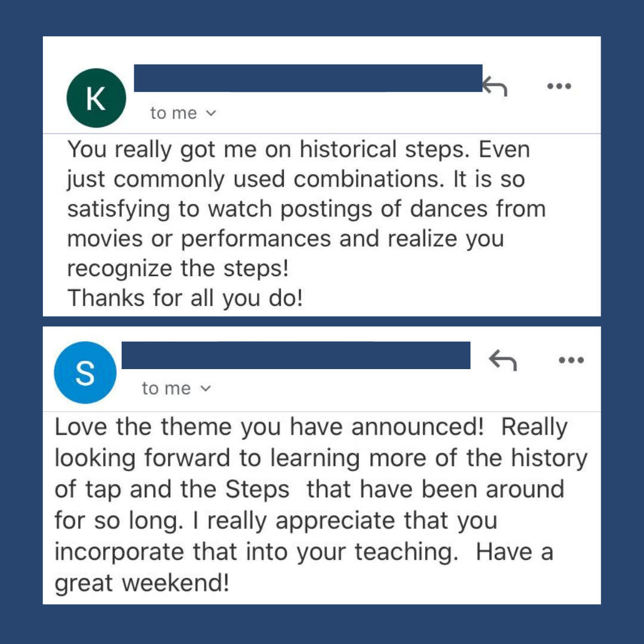Click 'to me' text in K's email
The image size is (644, 644).
click(173, 113)
